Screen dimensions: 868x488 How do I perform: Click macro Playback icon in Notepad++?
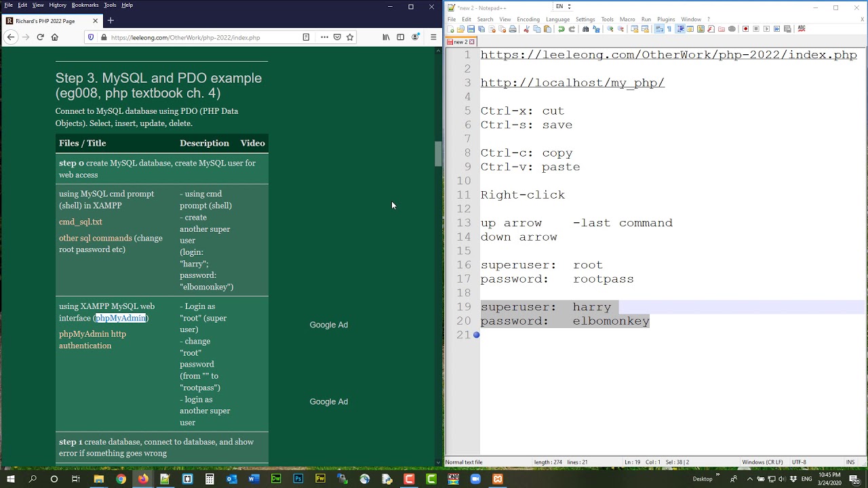pos(767,29)
